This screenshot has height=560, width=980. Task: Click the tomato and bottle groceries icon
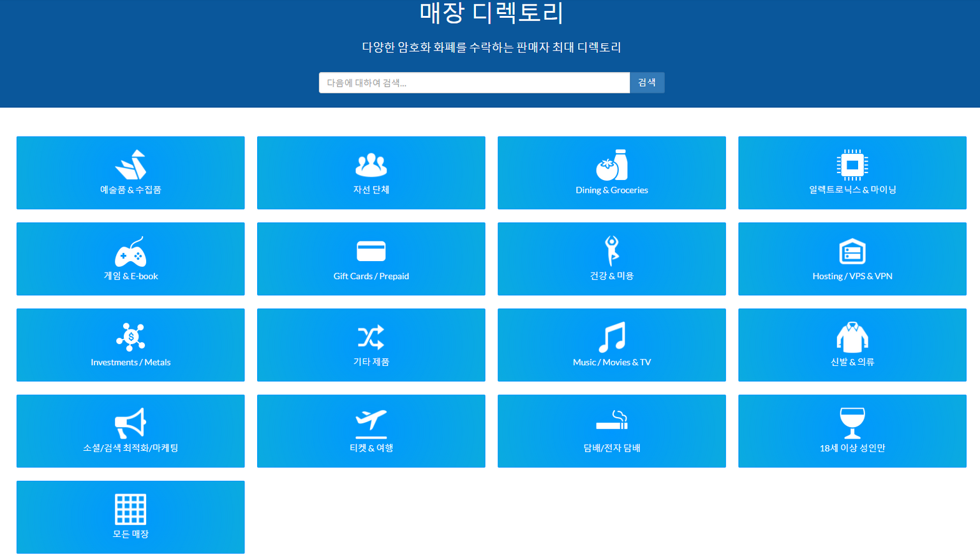click(612, 165)
